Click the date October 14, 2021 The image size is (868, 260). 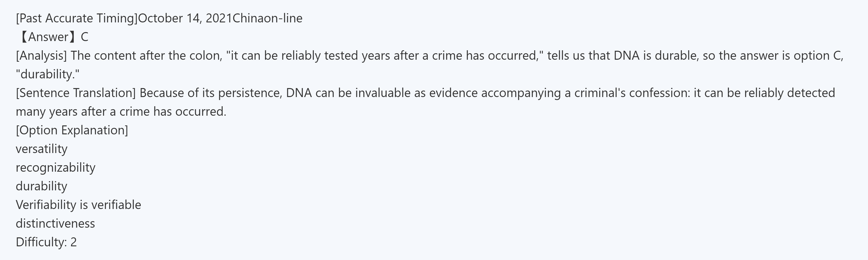coord(185,18)
